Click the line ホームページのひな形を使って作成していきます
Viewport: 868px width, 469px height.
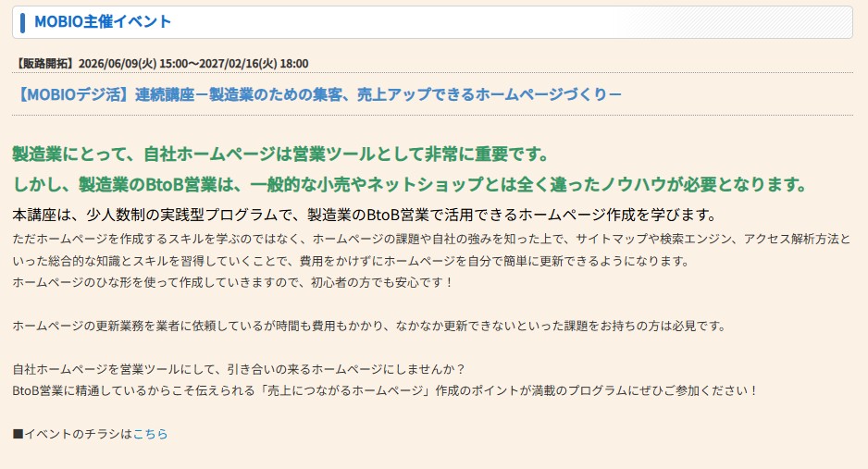pos(232,282)
